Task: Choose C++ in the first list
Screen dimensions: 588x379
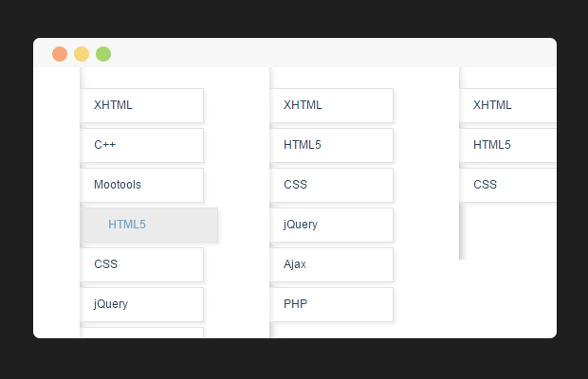Action: coord(141,145)
